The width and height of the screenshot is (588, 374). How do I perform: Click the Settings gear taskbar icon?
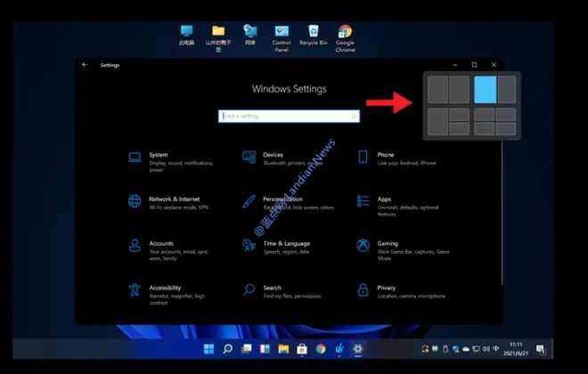(x=358, y=349)
